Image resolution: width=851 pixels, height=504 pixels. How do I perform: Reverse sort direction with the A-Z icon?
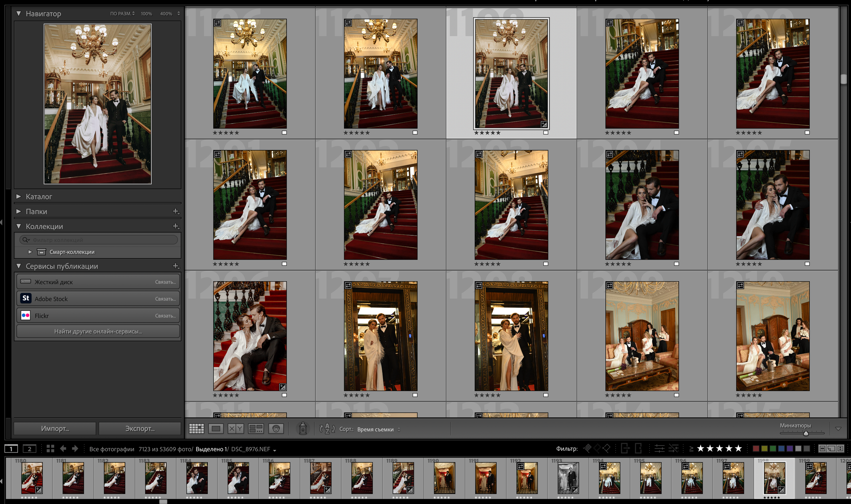[x=327, y=429]
